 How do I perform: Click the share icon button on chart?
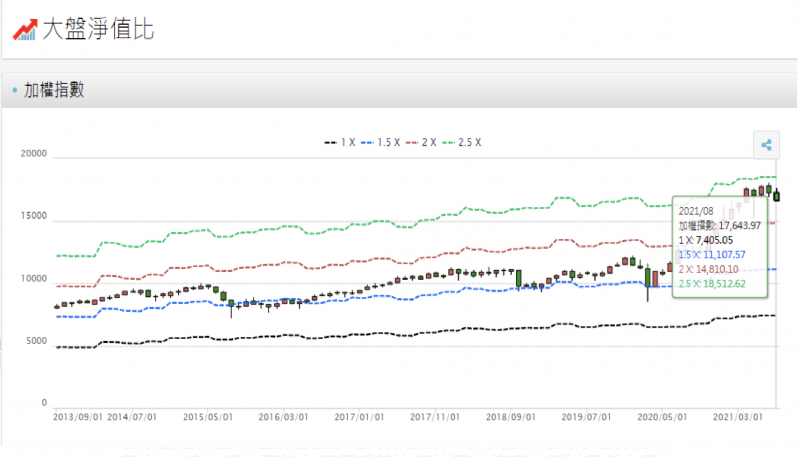click(x=766, y=145)
